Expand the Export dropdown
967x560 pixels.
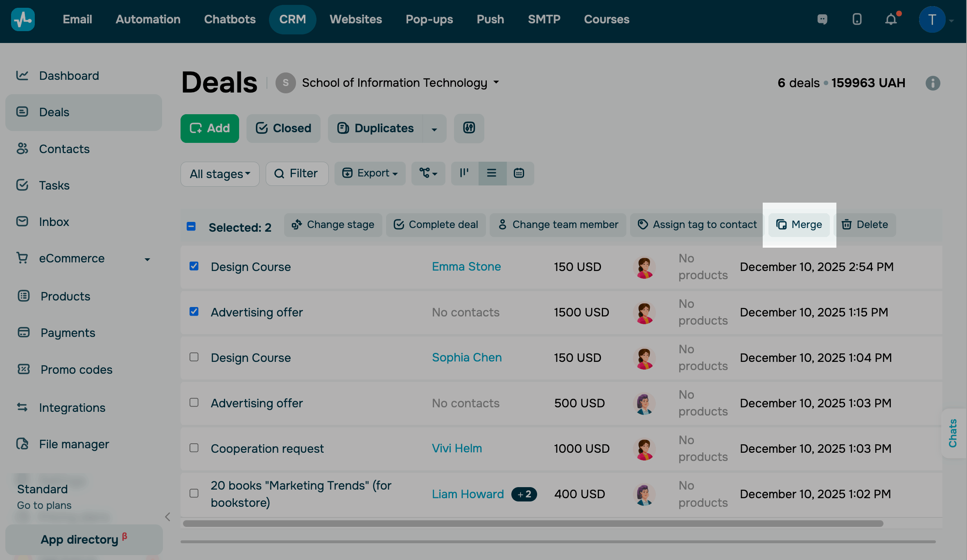370,173
